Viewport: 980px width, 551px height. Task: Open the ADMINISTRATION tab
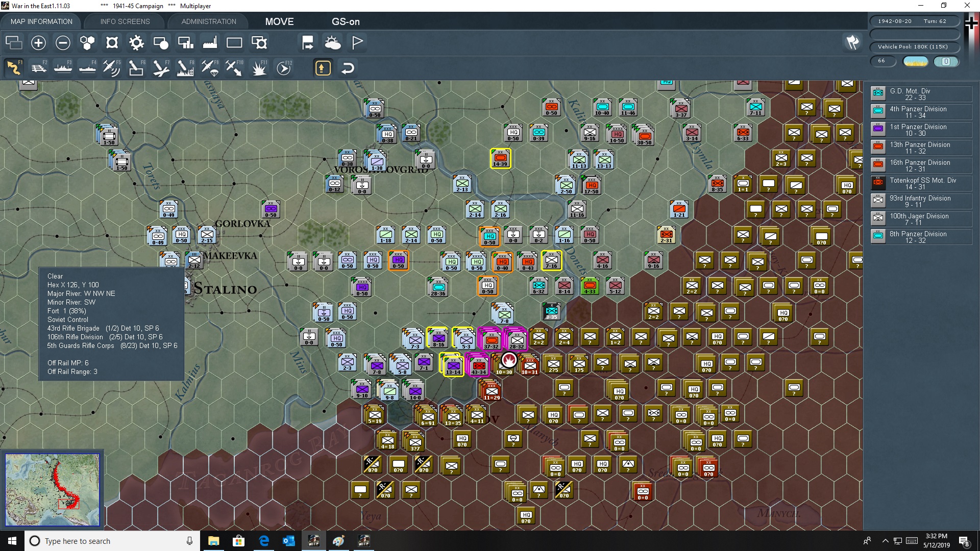(x=209, y=21)
